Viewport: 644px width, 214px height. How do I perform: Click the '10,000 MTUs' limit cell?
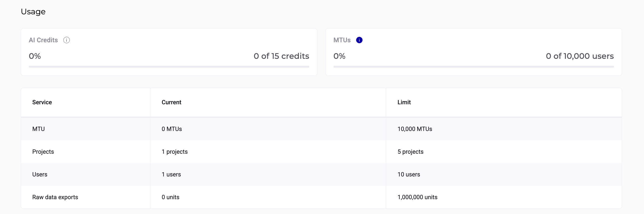[415, 129]
